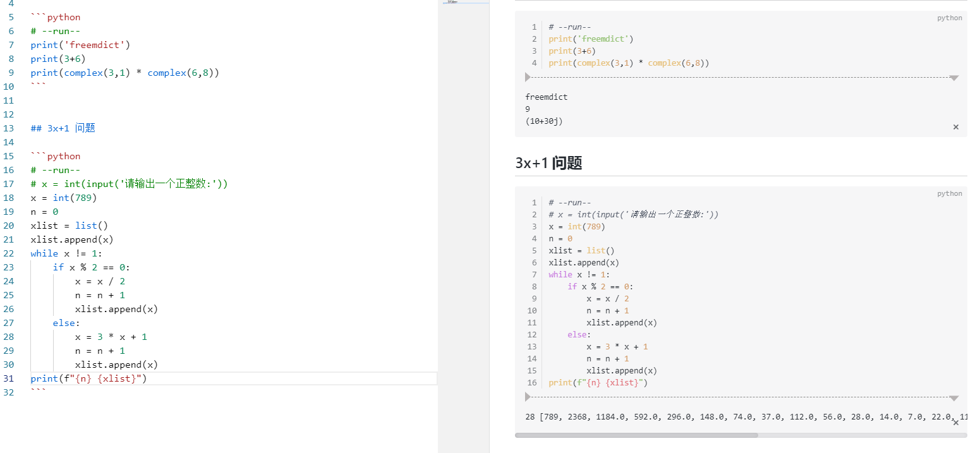Click the '## 3x+1 问题' heading line in the editor
This screenshot has height=453, width=980.
point(63,128)
